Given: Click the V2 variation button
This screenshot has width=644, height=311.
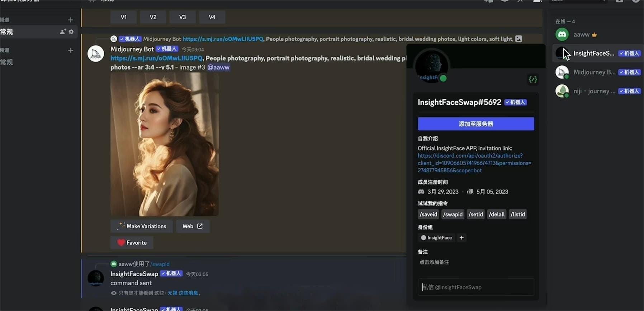Looking at the screenshot, I should click(153, 17).
